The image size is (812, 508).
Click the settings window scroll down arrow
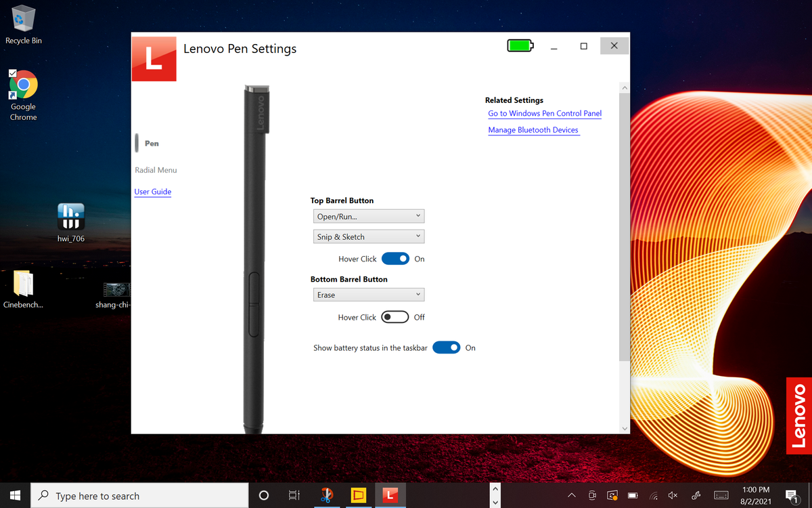tap(625, 428)
